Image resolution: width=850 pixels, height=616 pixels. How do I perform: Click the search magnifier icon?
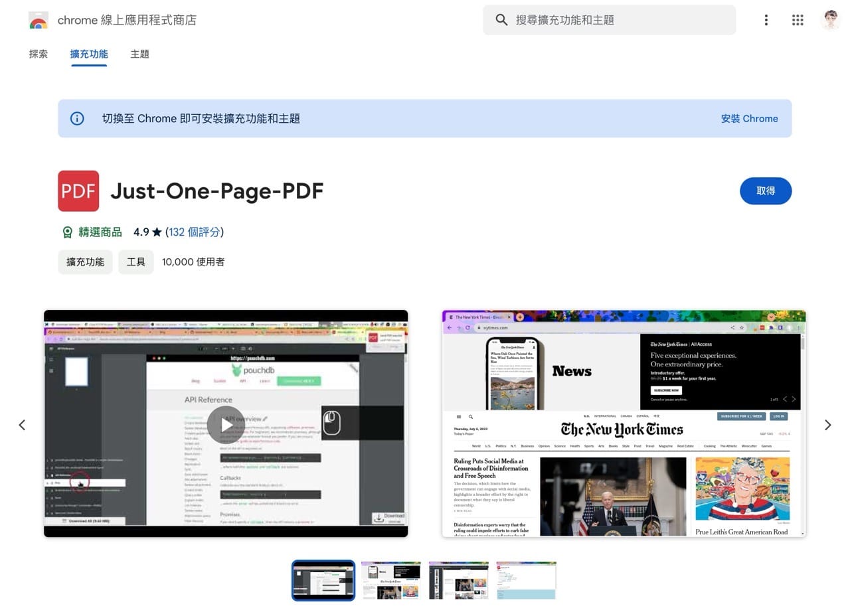pyautogui.click(x=501, y=20)
